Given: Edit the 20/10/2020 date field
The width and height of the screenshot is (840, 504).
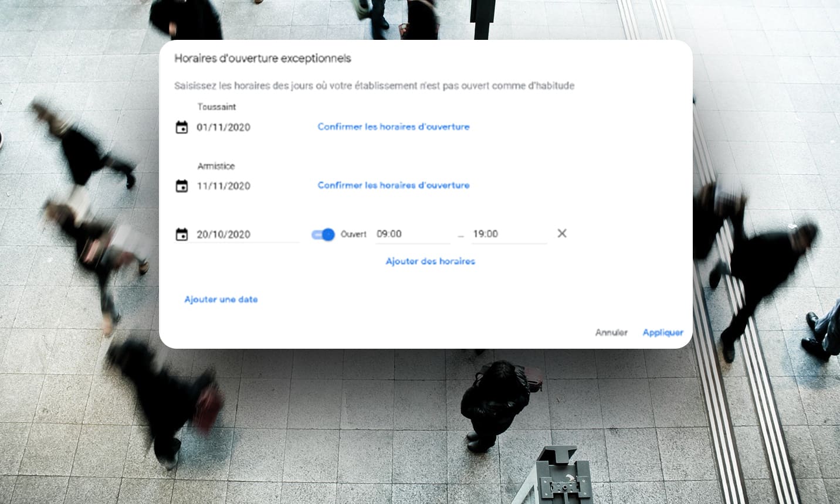Looking at the screenshot, I should click(x=247, y=234).
